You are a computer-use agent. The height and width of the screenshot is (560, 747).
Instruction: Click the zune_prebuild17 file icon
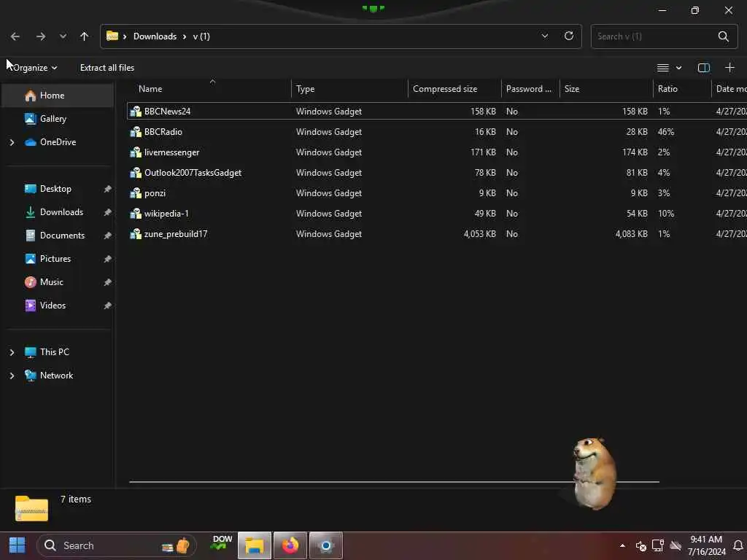tap(136, 234)
